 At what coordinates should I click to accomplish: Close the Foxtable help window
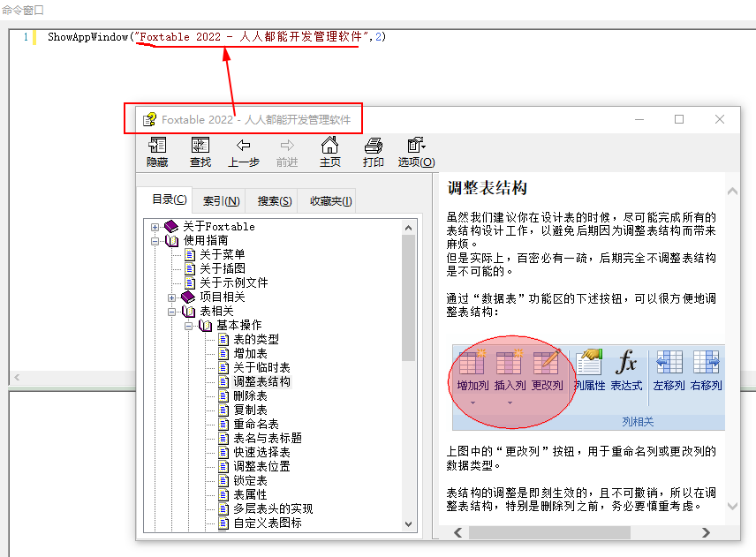tap(720, 119)
